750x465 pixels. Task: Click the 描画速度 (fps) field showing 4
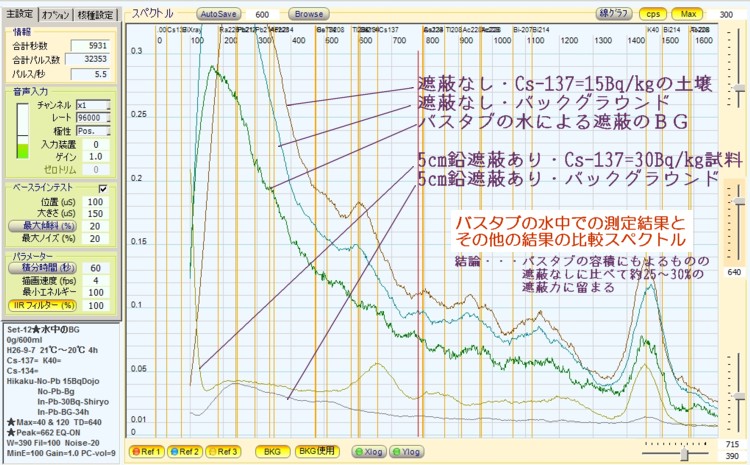click(96, 280)
